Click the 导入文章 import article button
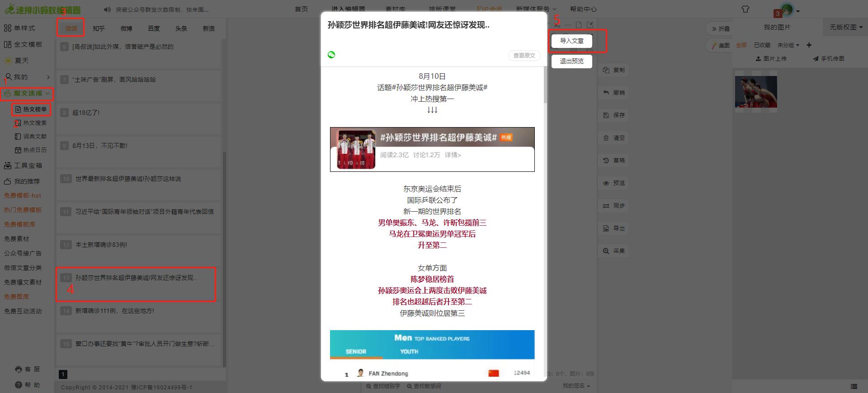 point(571,41)
